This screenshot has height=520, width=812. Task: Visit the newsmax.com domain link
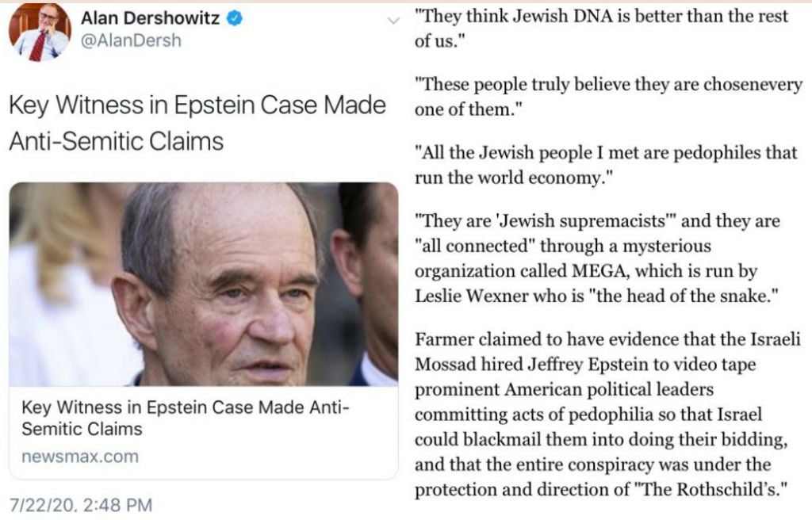point(80,457)
